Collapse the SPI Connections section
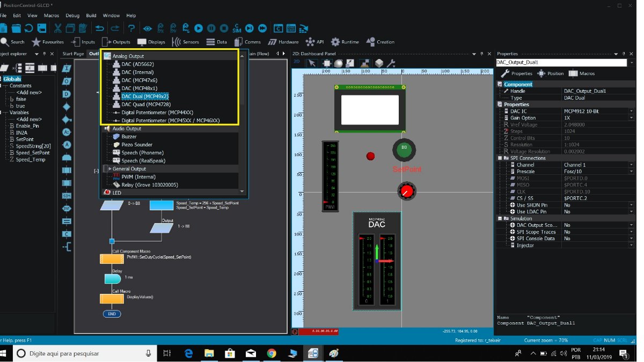644x362 pixels. pyautogui.click(x=500, y=158)
